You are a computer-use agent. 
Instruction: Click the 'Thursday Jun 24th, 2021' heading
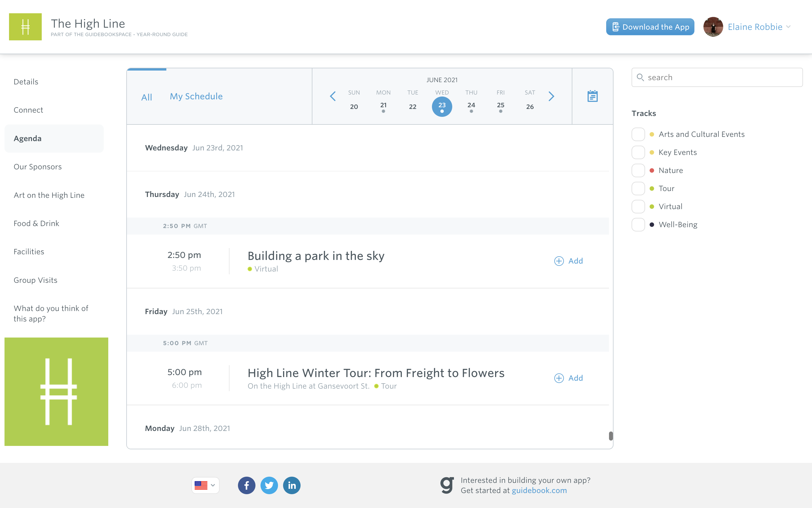[189, 194]
